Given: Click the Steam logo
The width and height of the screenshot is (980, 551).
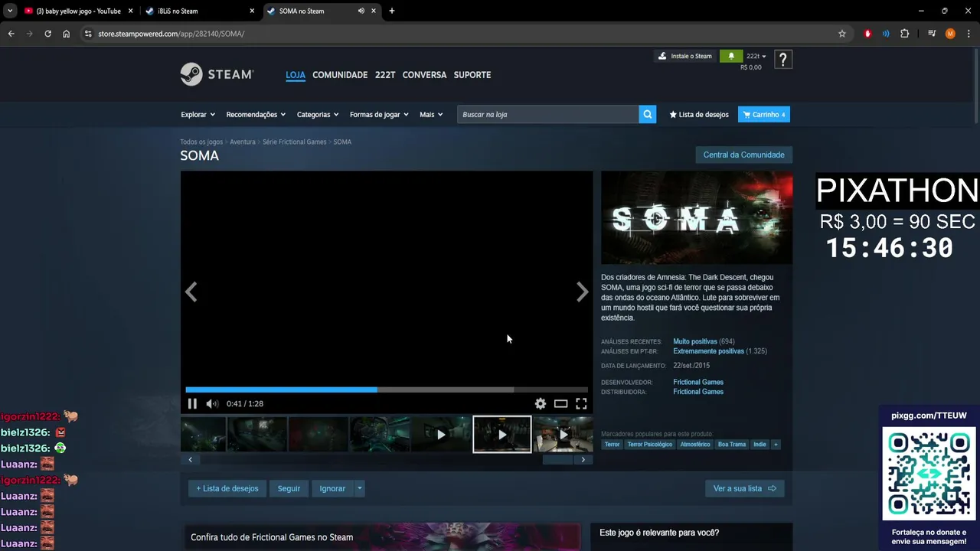Looking at the screenshot, I should pyautogui.click(x=217, y=74).
